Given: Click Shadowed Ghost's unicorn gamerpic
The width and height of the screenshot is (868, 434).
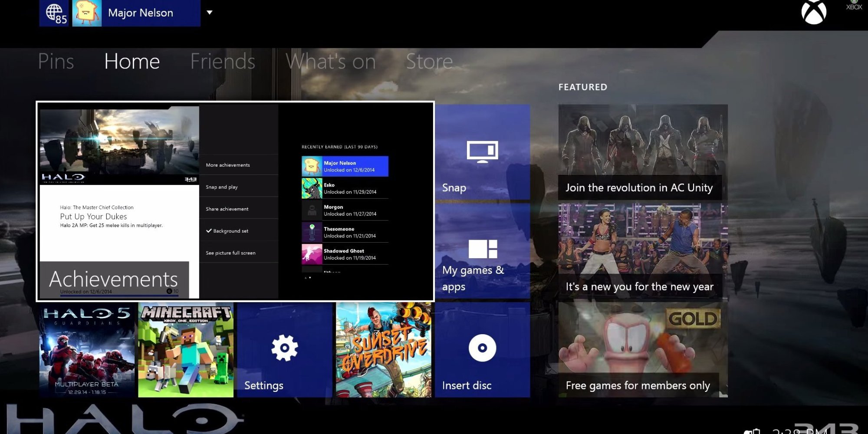Looking at the screenshot, I should 311,254.
